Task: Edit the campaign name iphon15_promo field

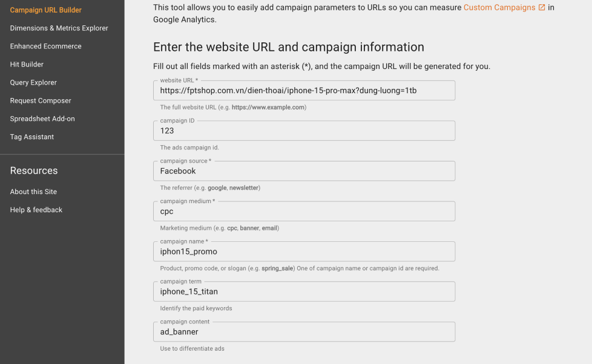Action: [x=304, y=251]
